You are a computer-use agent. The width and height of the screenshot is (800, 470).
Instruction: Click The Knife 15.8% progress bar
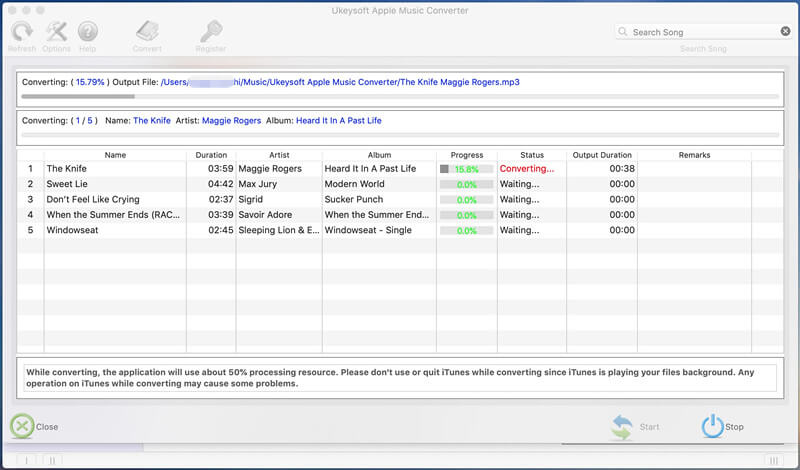[x=466, y=169]
